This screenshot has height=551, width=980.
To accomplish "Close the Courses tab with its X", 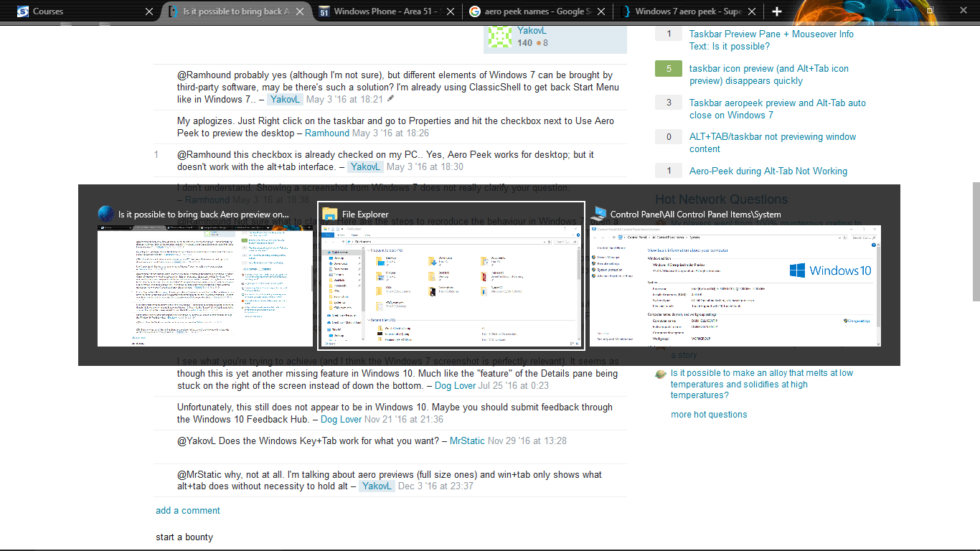I will (x=149, y=11).
